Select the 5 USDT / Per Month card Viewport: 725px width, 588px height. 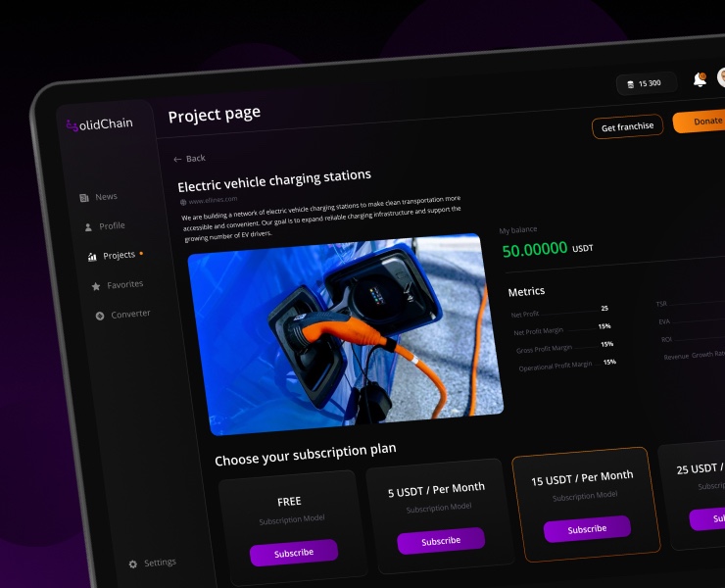pos(439,516)
